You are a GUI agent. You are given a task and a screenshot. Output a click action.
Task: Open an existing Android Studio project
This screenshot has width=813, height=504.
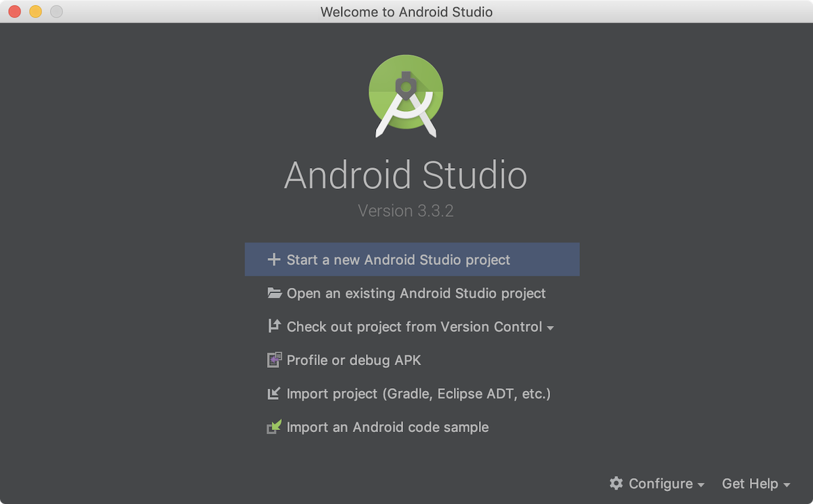coord(415,293)
